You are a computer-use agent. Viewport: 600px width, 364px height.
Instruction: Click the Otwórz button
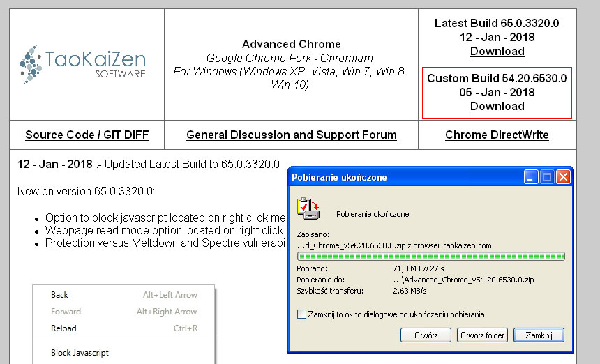click(x=426, y=335)
